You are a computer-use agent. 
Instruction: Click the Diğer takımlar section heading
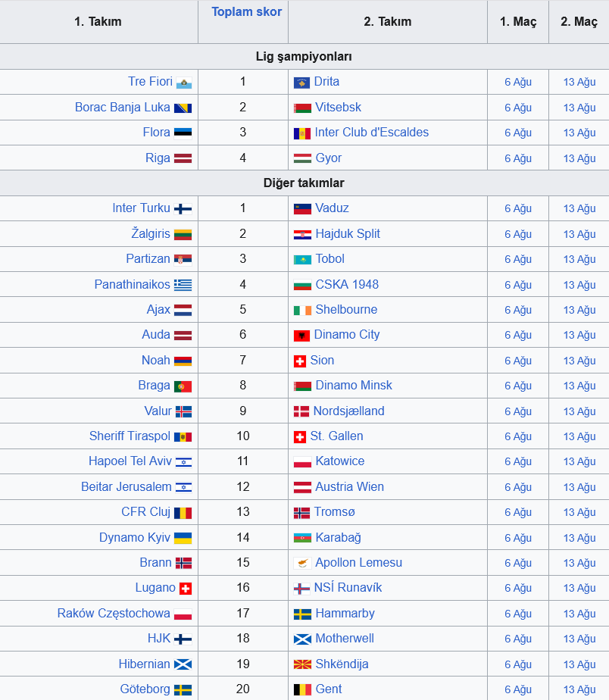coord(304,183)
